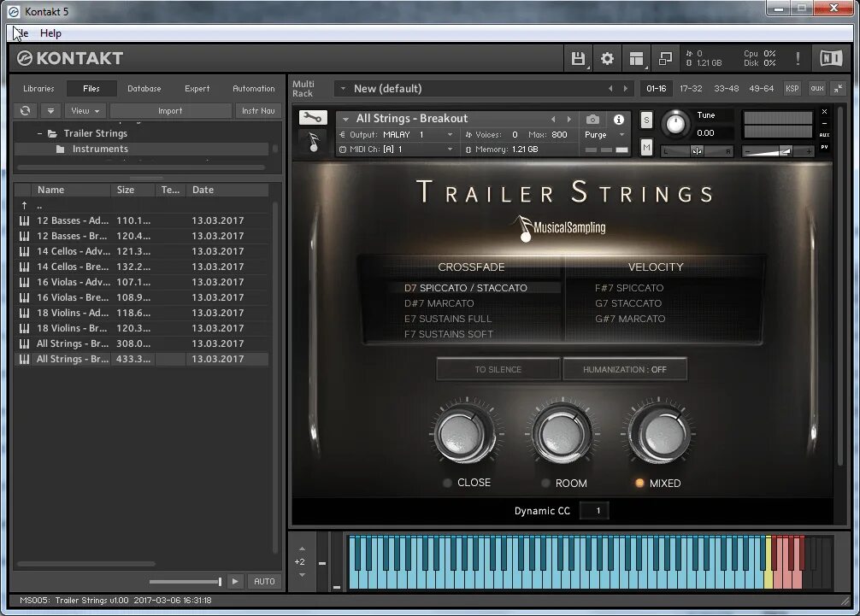Toggle the PV button
Viewport: 860px width, 616px height.
pyautogui.click(x=824, y=147)
